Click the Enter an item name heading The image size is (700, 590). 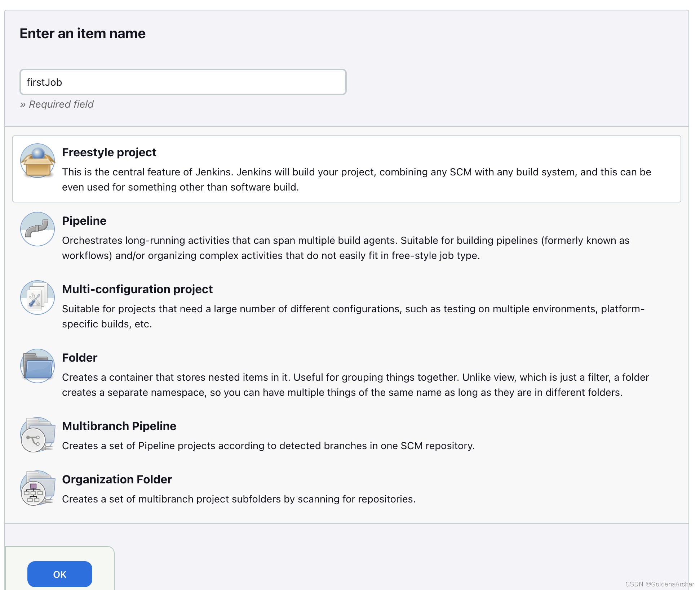[83, 33]
